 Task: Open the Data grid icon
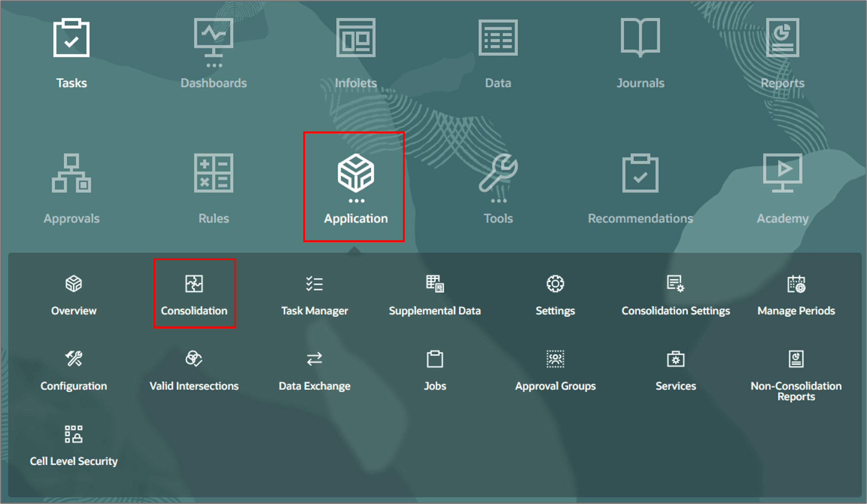coord(498,38)
